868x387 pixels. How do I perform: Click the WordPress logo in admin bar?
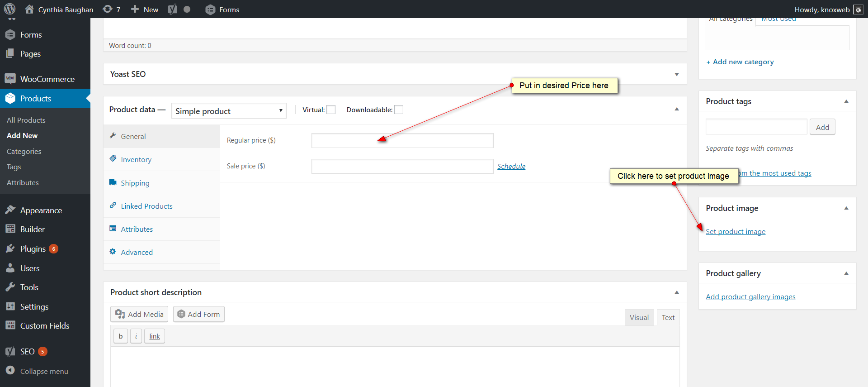[x=9, y=9]
